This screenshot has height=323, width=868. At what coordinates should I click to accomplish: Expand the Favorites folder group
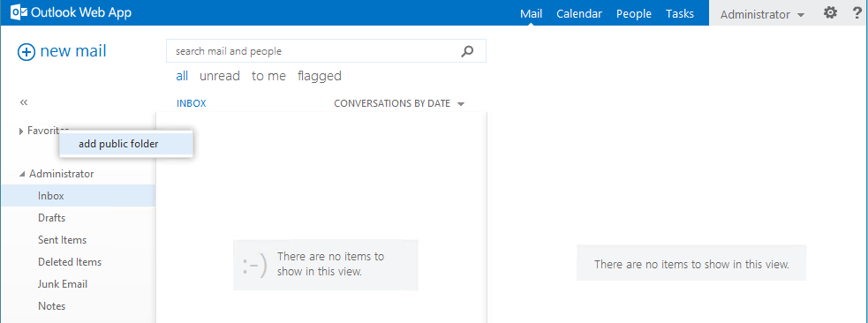point(21,131)
